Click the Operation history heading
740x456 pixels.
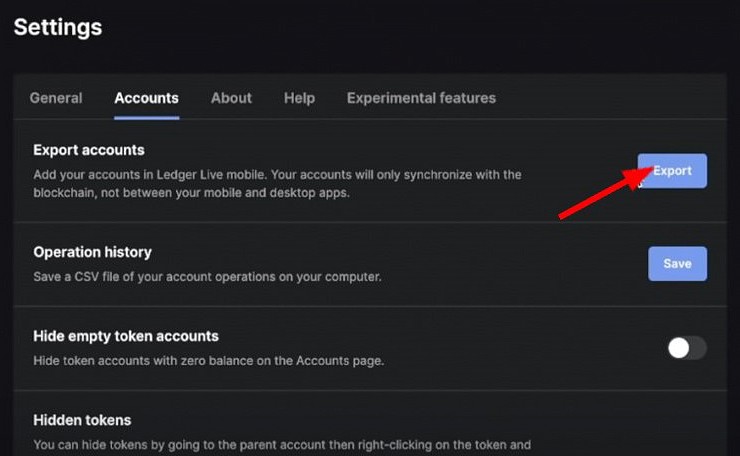[x=92, y=252]
